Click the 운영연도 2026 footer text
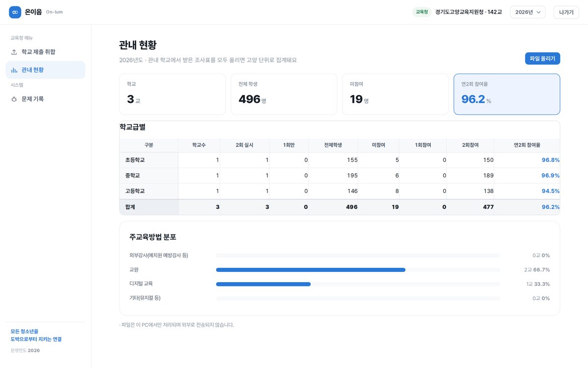588x368 pixels. (x=25, y=350)
